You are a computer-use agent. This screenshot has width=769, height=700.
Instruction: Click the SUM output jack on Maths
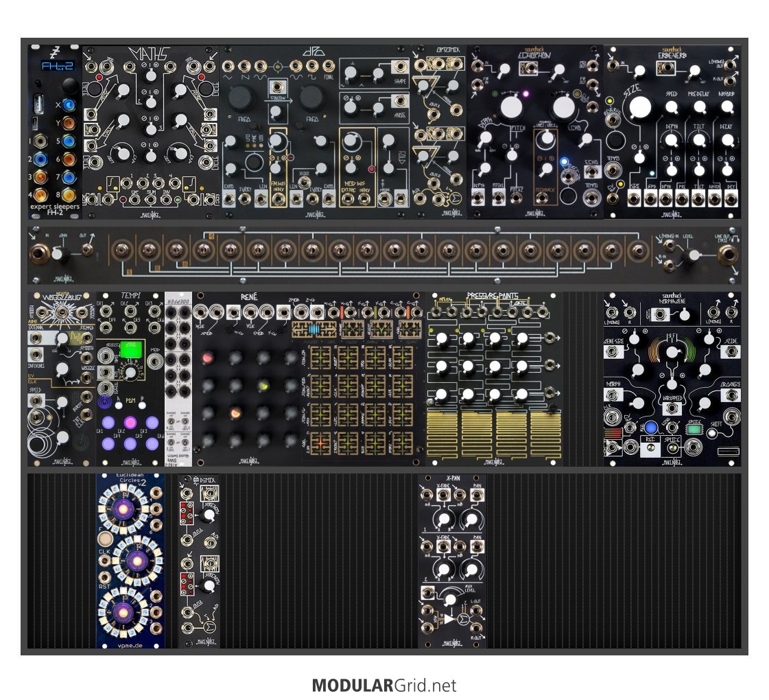pyautogui.click(x=150, y=199)
